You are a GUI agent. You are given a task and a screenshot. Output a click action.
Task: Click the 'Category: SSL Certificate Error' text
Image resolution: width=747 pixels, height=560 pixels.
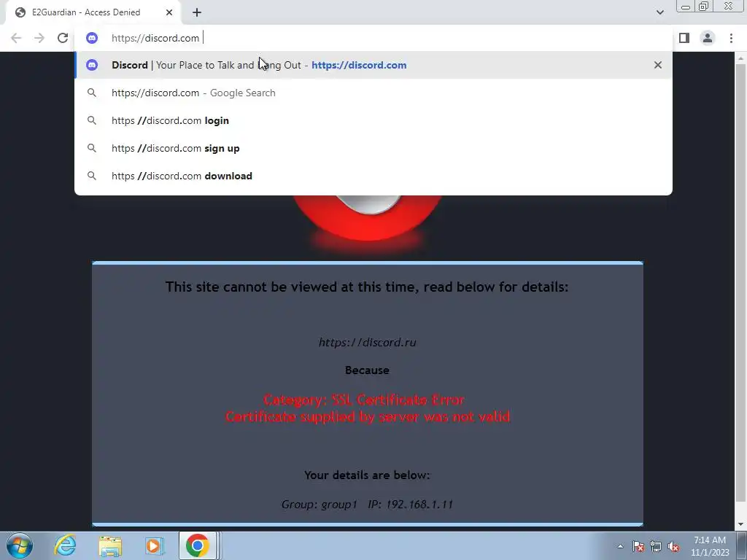pyautogui.click(x=363, y=400)
